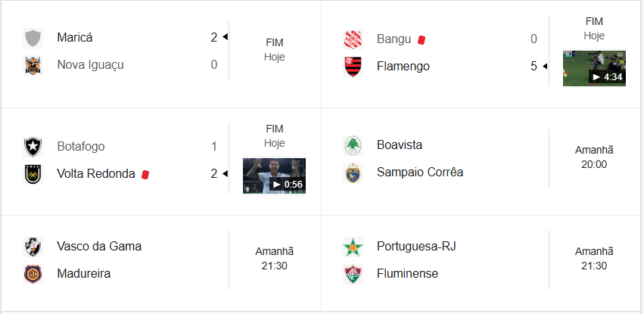Click Volta Redonda's red card indicator

click(x=145, y=174)
